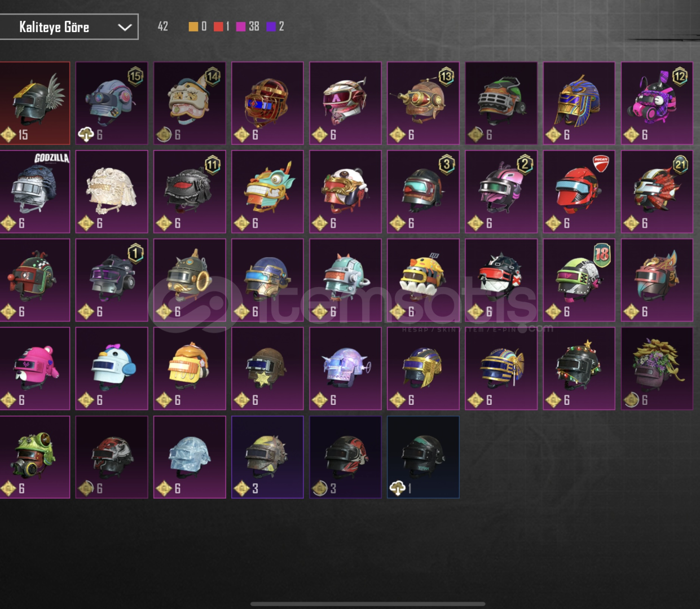Click the red rarity filter swatch
Image resolution: width=700 pixels, height=609 pixels.
click(218, 27)
